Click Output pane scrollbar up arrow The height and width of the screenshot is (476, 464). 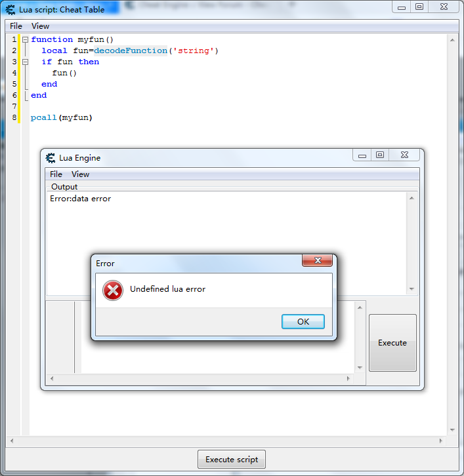tap(411, 198)
